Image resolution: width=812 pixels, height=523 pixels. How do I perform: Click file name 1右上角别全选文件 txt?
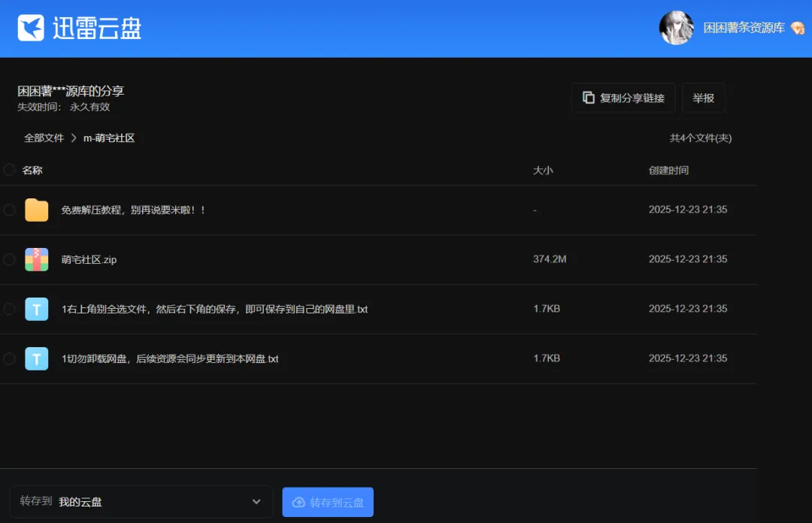(215, 309)
